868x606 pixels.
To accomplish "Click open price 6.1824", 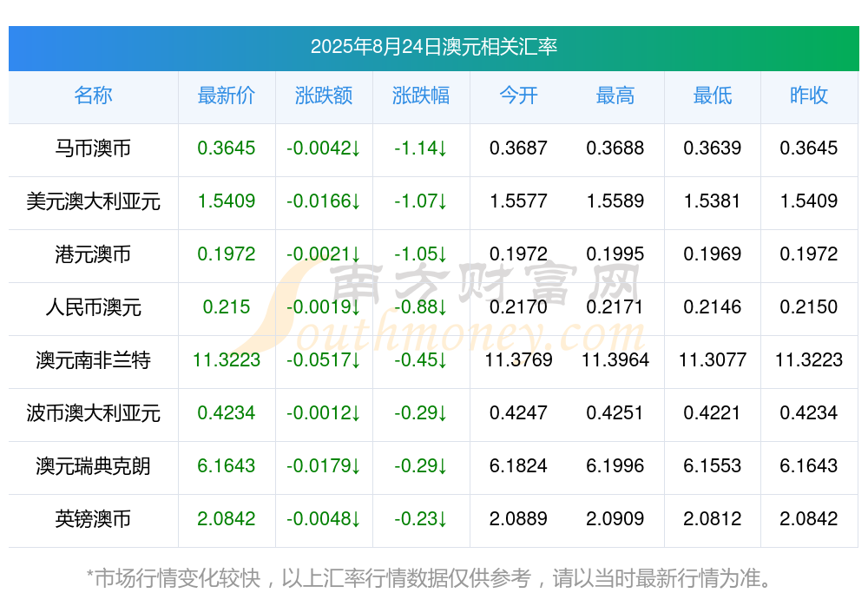I will click(518, 466).
